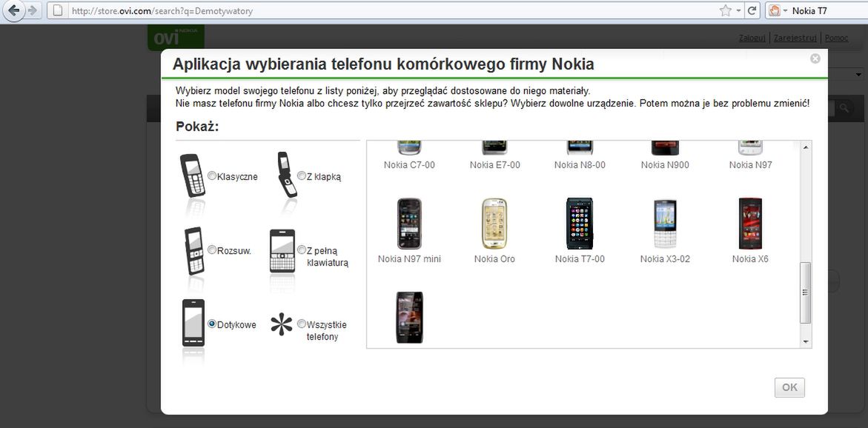Click the phone list scrollbar down arrow
Screen dimensions: 868x428
pos(805,341)
